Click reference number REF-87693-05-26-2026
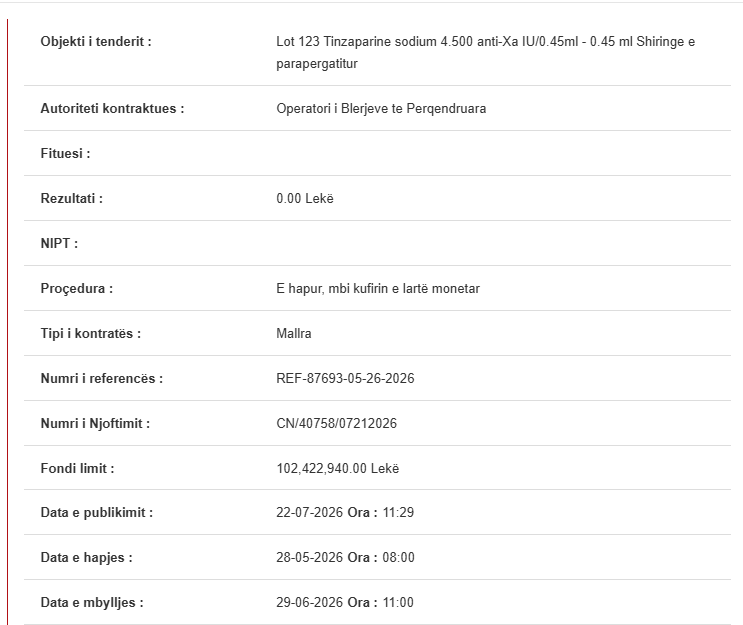This screenshot has height=625, width=743. 345,379
